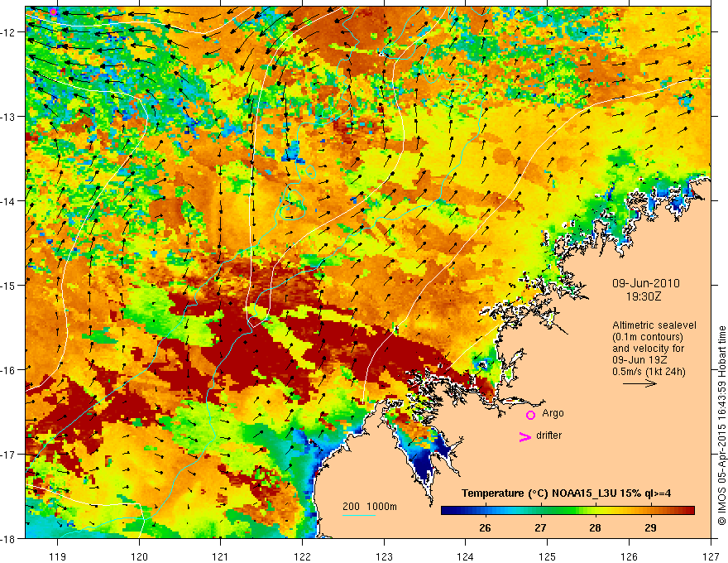Click the 19:30Z time label
Screen dimensions: 728x563
[x=644, y=296]
